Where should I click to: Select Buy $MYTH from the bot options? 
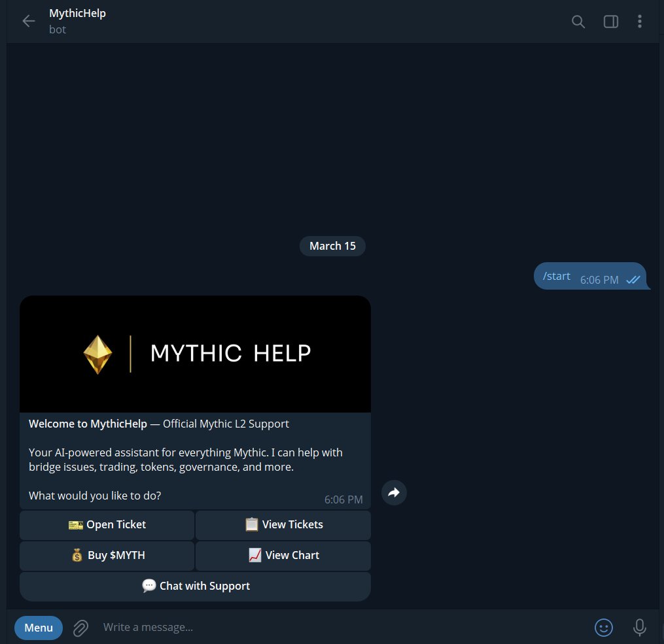coord(107,555)
